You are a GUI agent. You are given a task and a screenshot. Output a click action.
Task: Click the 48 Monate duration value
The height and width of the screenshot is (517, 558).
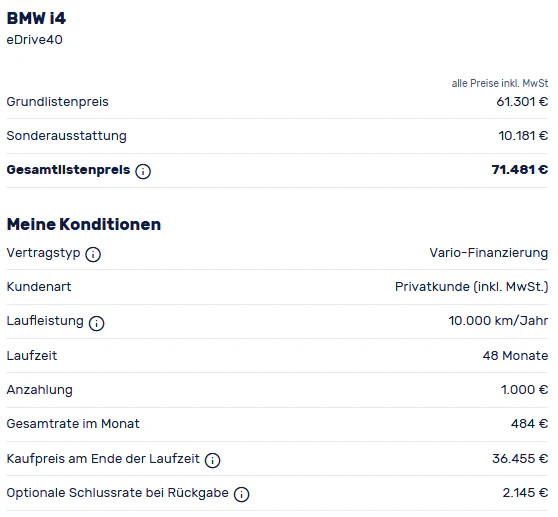(515, 355)
